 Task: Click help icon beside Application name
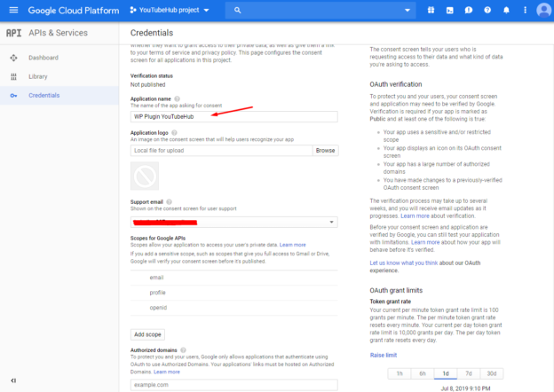click(x=177, y=98)
